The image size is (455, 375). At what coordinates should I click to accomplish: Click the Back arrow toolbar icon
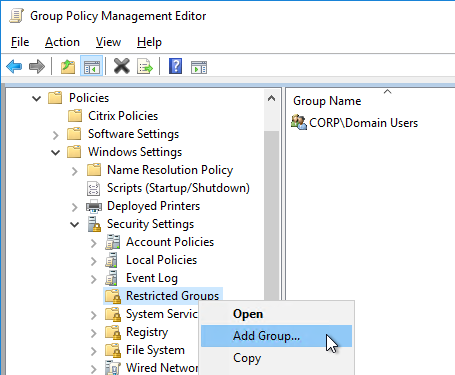(14, 67)
